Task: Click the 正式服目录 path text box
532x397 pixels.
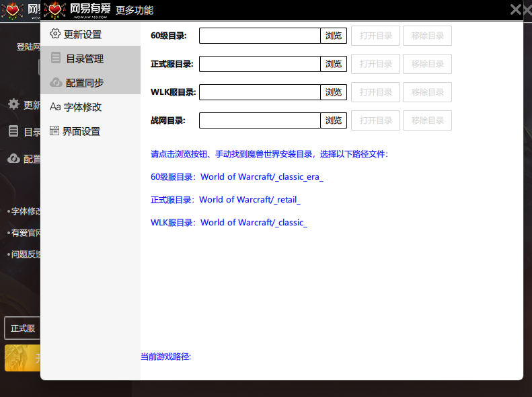Action: 260,64
